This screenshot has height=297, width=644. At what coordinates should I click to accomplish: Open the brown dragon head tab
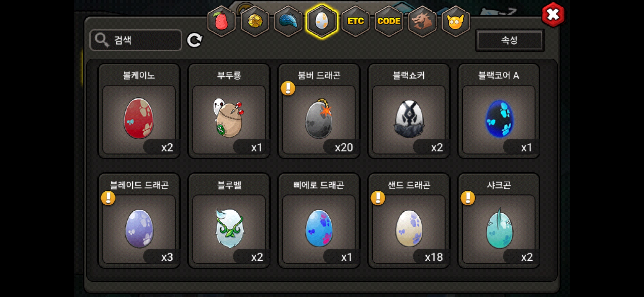coord(422,21)
